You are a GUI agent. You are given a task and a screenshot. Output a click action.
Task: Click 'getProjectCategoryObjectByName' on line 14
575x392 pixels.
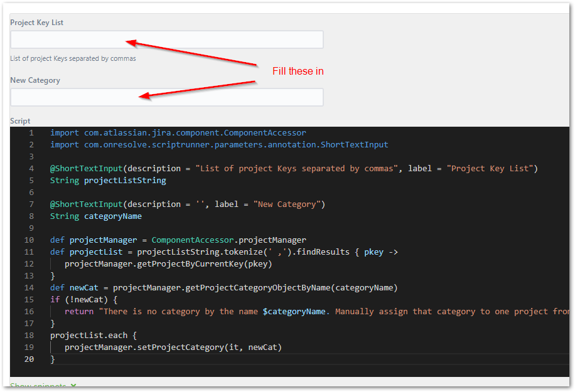[x=258, y=288]
